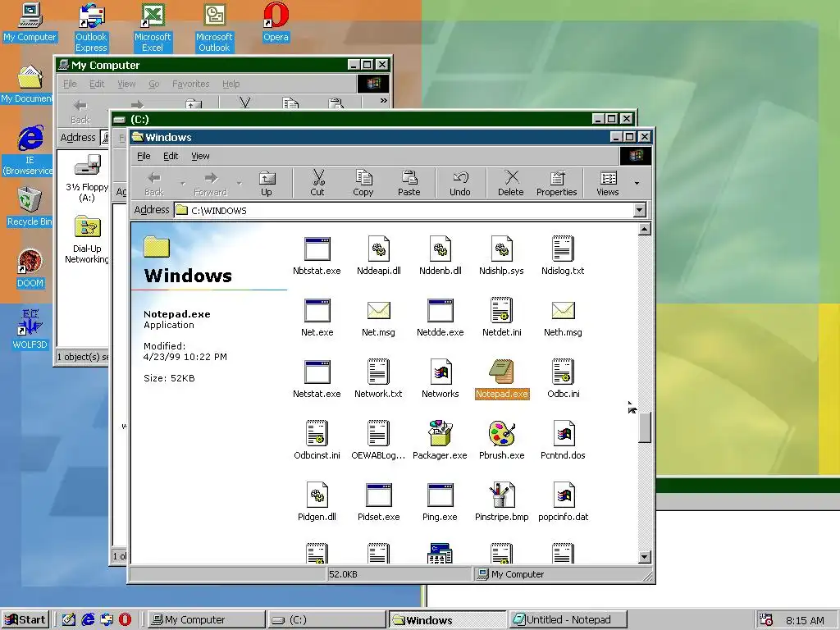840x630 pixels.
Task: Open the File menu in Windows window
Action: (x=144, y=156)
